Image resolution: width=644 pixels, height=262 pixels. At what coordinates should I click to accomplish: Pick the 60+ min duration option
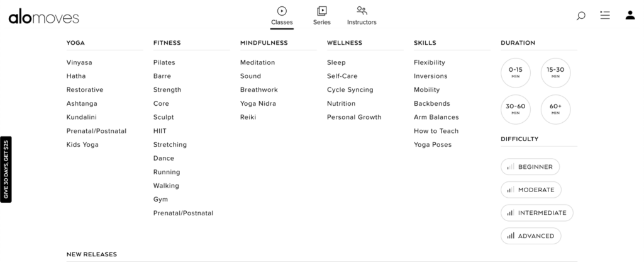pyautogui.click(x=555, y=110)
